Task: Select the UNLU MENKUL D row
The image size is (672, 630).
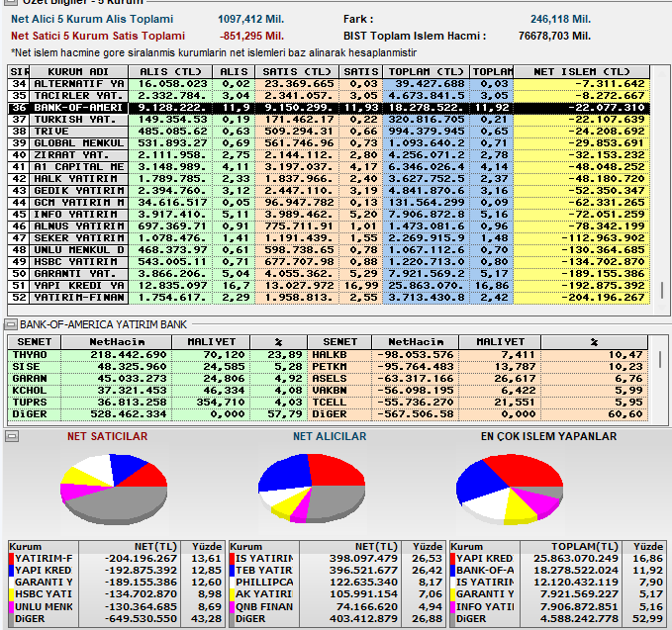Action: point(329,249)
